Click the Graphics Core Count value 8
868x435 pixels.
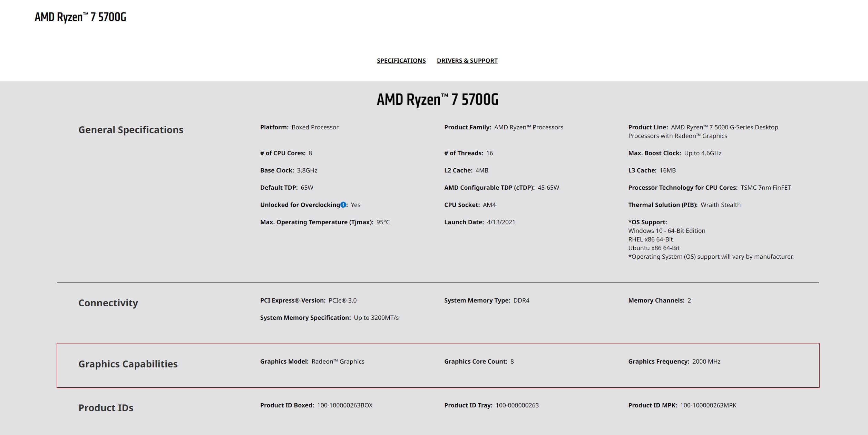tap(512, 362)
